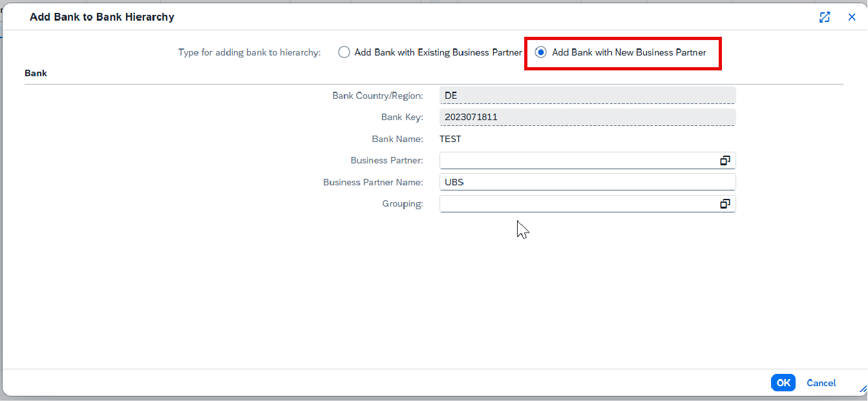The height and width of the screenshot is (401, 868).
Task: Click the Add Bank to Bank Hierarchy title
Action: 102,17
